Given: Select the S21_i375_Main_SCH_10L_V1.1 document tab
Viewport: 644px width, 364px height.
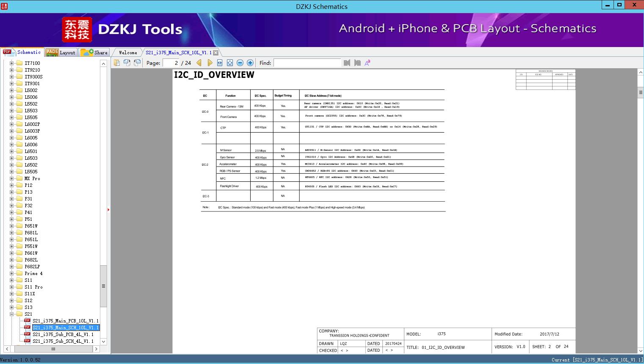Looking at the screenshot, I should click(178, 53).
